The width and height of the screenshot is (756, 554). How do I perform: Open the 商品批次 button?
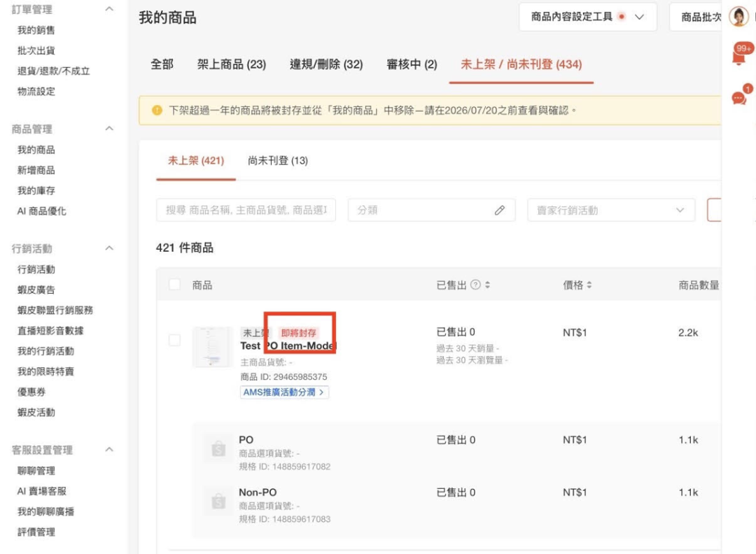[696, 17]
